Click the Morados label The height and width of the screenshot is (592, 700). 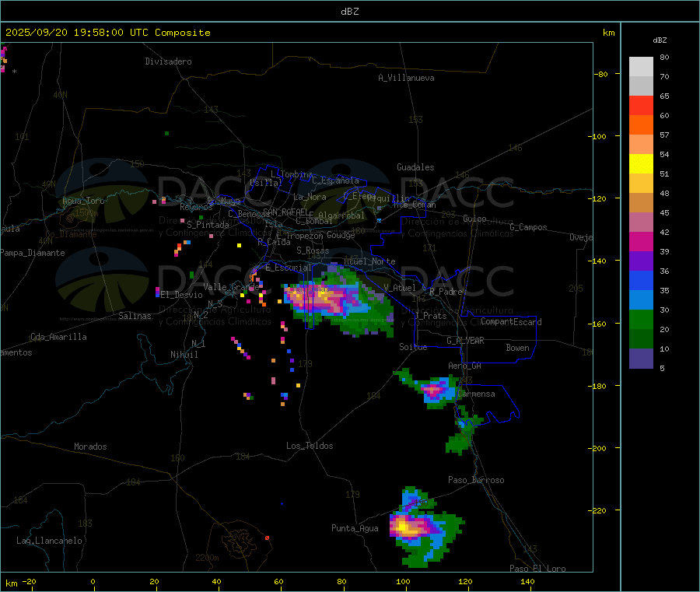(90, 447)
